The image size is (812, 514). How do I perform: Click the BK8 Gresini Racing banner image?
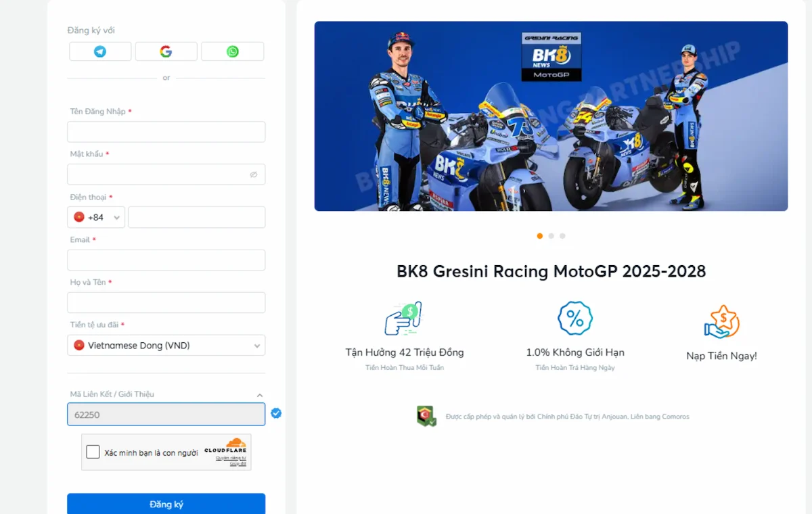[551, 116]
